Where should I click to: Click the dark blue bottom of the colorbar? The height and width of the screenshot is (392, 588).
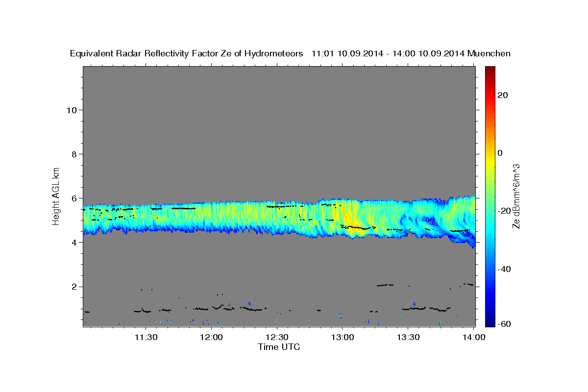490,321
